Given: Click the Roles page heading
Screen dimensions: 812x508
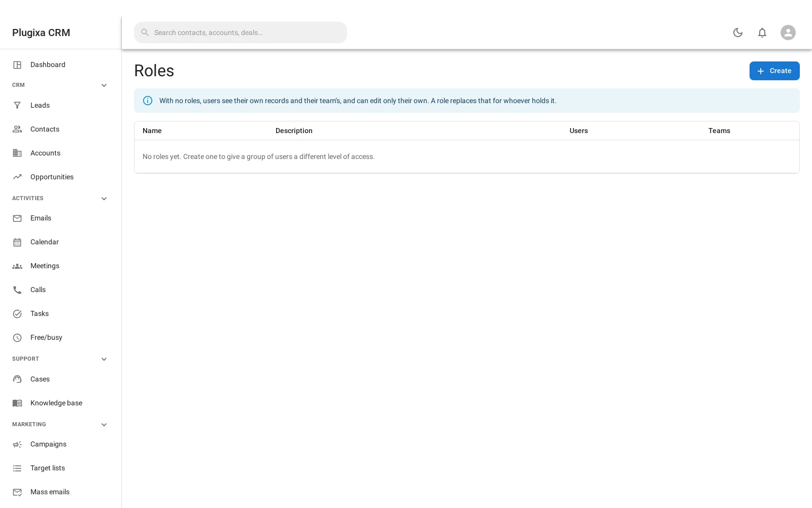Looking at the screenshot, I should click(x=154, y=71).
